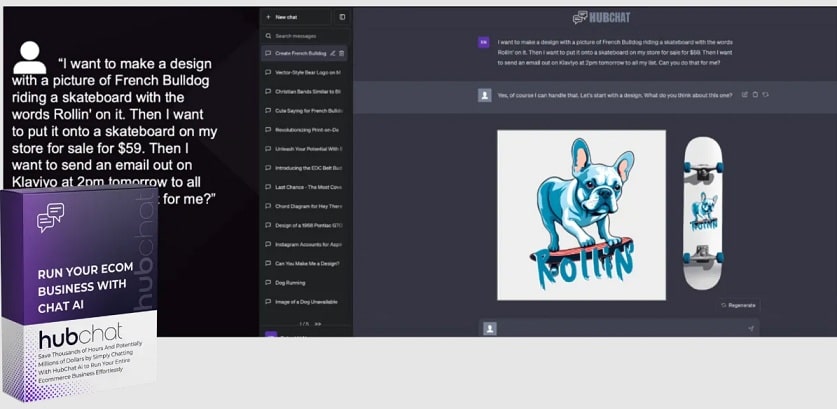
Task: Click the message input box
Action: (x=619, y=328)
